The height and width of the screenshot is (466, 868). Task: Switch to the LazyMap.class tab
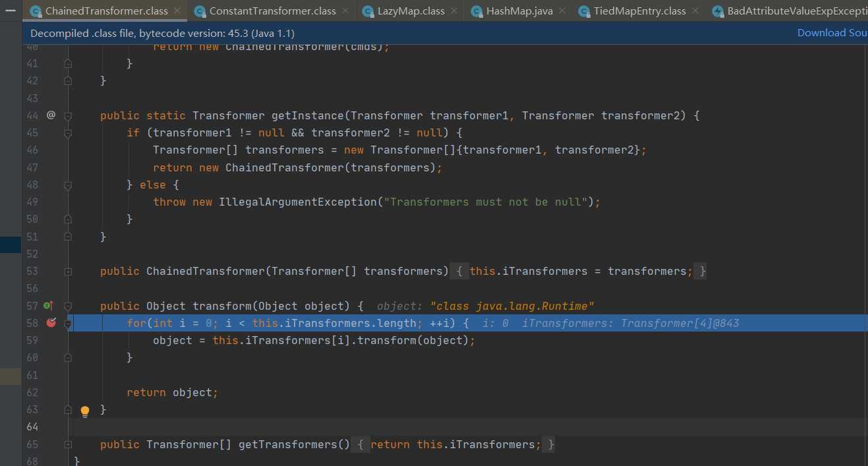point(411,11)
